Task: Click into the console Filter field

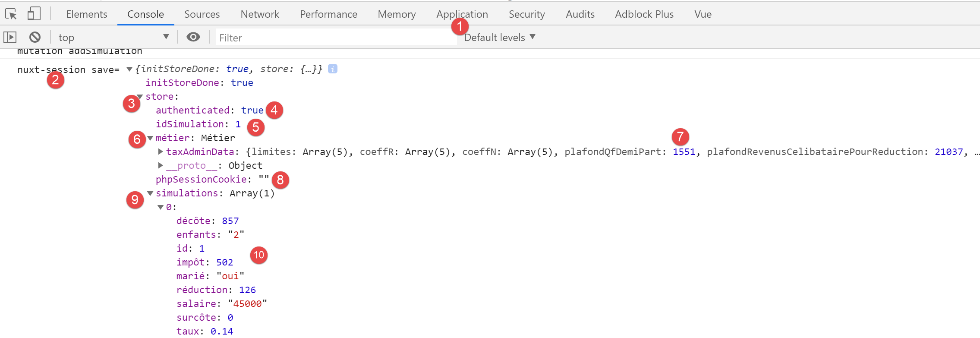Action: pyautogui.click(x=334, y=38)
